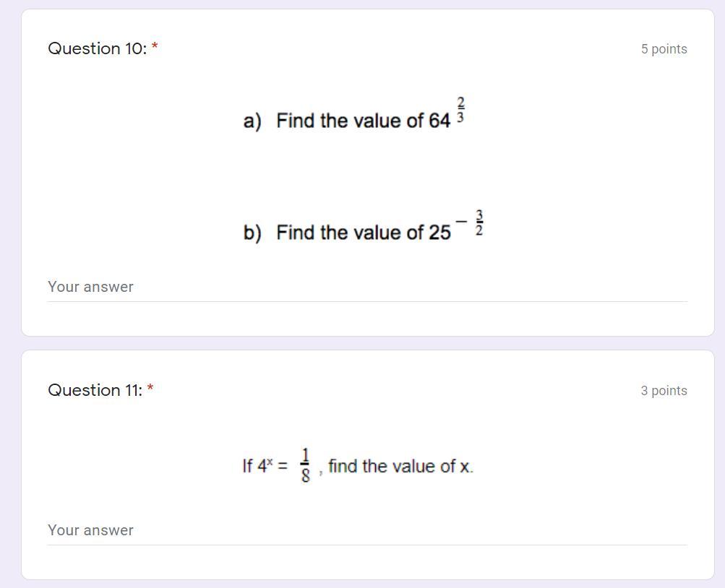Image resolution: width=725 pixels, height=588 pixels.
Task: Click the b) part label
Action: point(252,233)
